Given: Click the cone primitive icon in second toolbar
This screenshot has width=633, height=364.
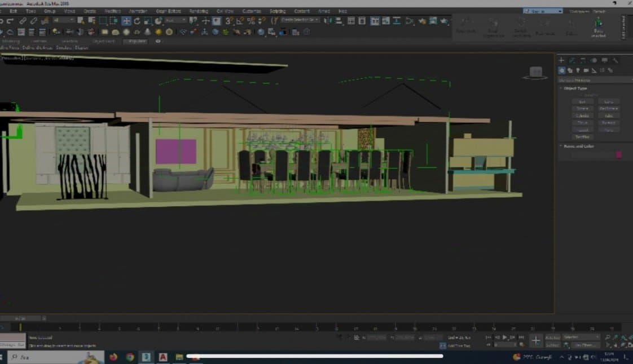Looking at the screenshot, I should tap(148, 32).
